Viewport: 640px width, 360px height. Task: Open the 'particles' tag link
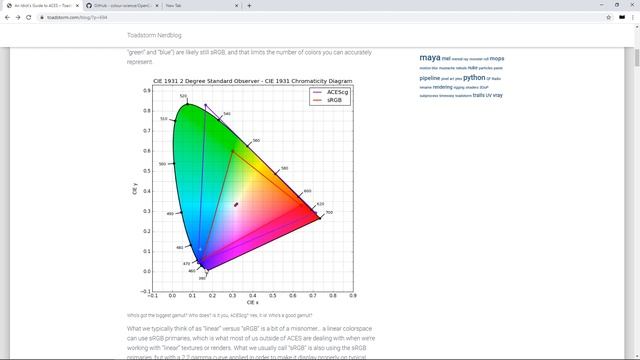485,68
